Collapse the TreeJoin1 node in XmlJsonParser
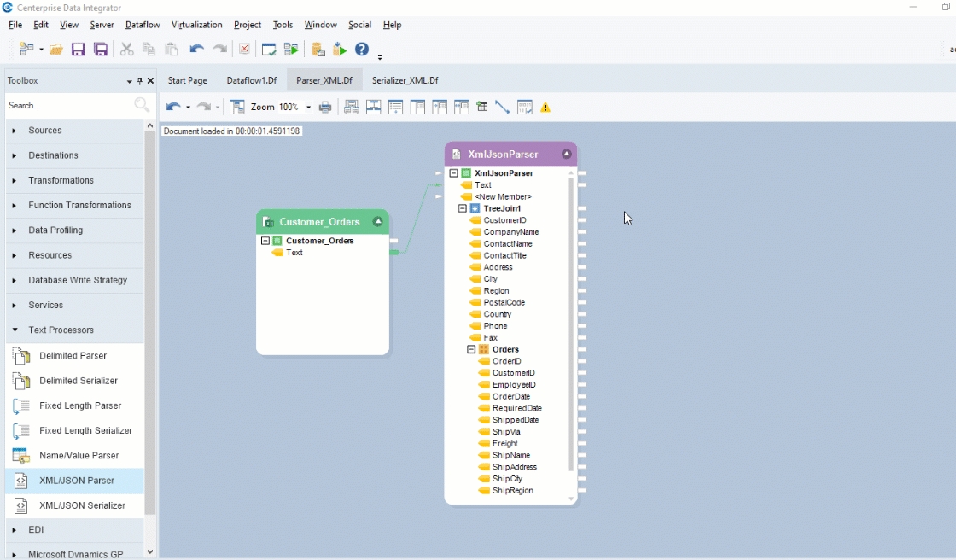 coord(463,208)
